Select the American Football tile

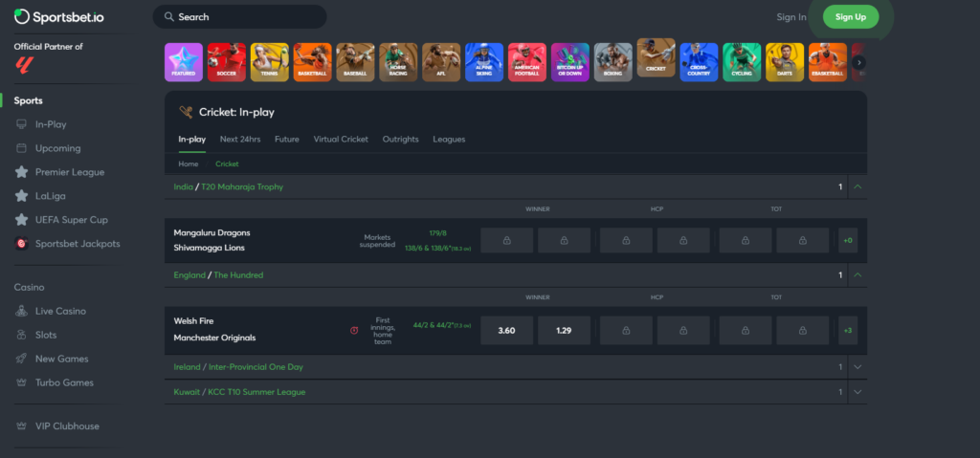[x=527, y=62]
